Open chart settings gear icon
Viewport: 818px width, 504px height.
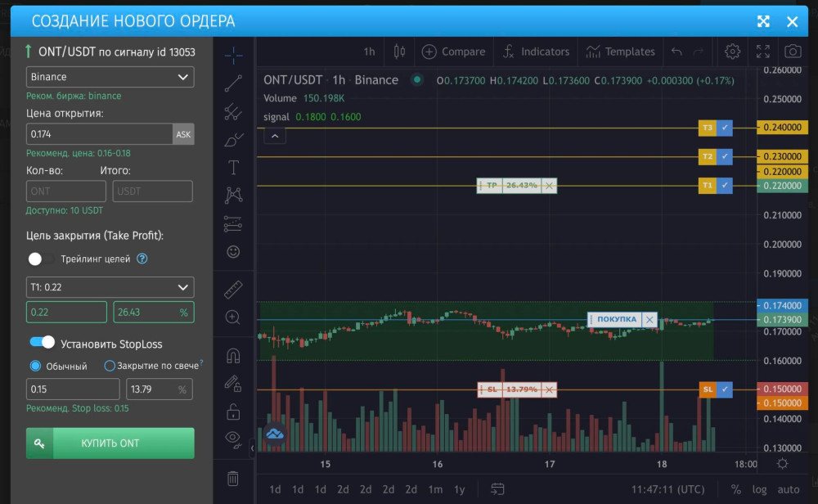(x=732, y=52)
